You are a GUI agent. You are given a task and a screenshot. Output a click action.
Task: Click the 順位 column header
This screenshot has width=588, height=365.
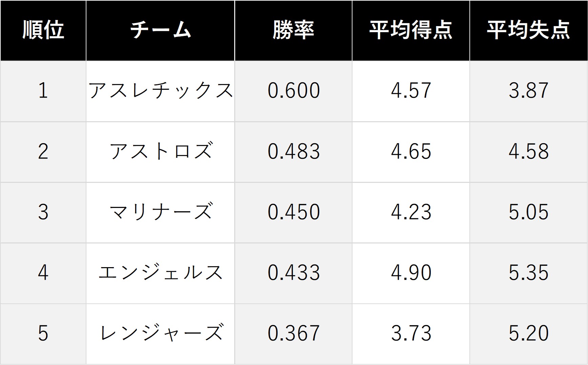click(43, 30)
